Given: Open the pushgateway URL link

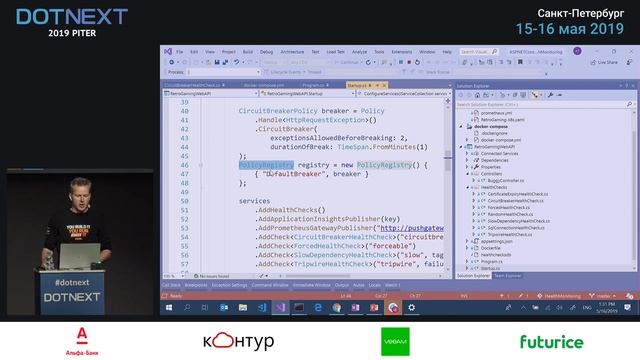Looking at the screenshot, I should tap(412, 228).
